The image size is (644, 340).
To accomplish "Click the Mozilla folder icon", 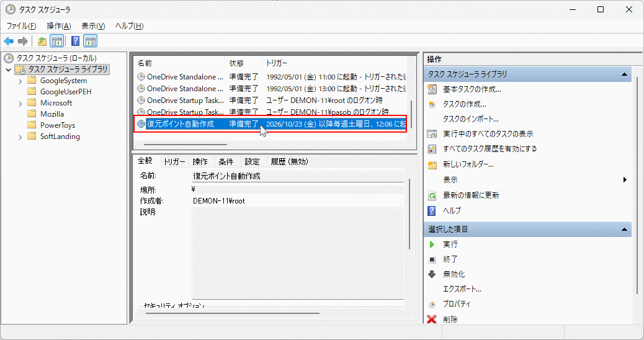I will click(x=32, y=114).
